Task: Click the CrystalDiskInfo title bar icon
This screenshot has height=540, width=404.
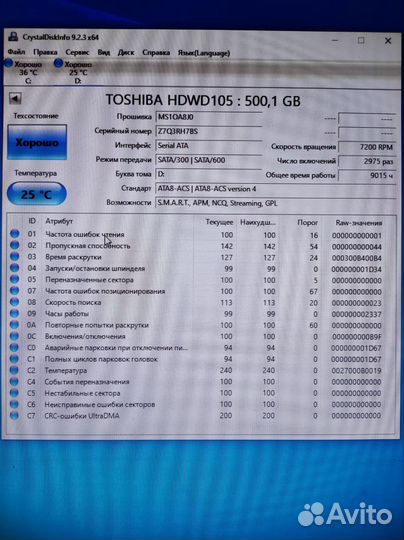Action: pyautogui.click(x=13, y=36)
